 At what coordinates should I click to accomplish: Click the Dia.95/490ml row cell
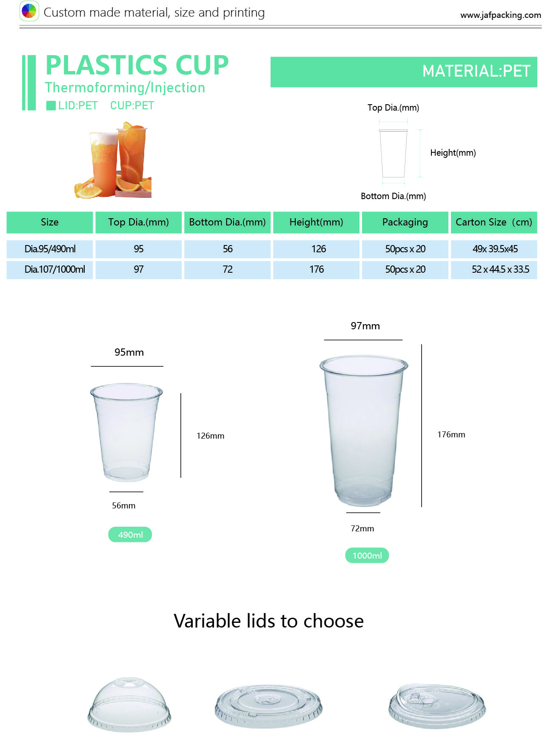[50, 249]
